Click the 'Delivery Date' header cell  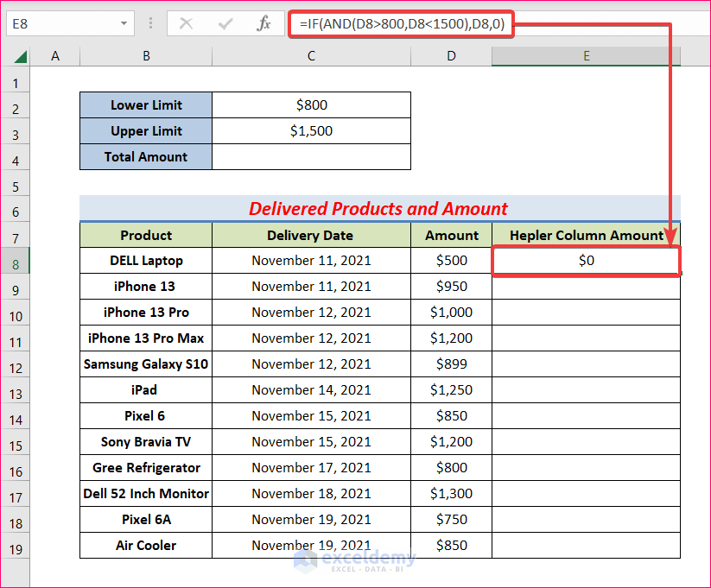pyautogui.click(x=311, y=235)
